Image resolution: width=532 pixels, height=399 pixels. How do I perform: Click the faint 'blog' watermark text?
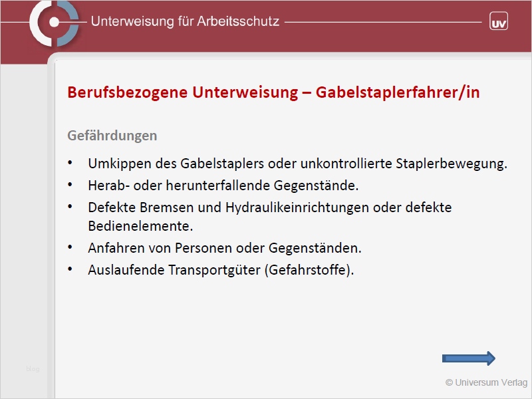click(x=32, y=368)
